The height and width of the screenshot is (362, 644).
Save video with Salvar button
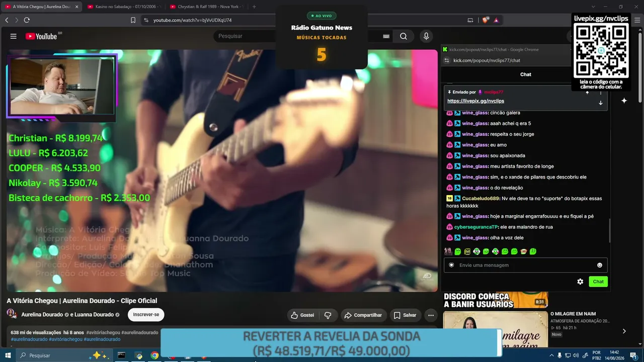[x=405, y=315]
